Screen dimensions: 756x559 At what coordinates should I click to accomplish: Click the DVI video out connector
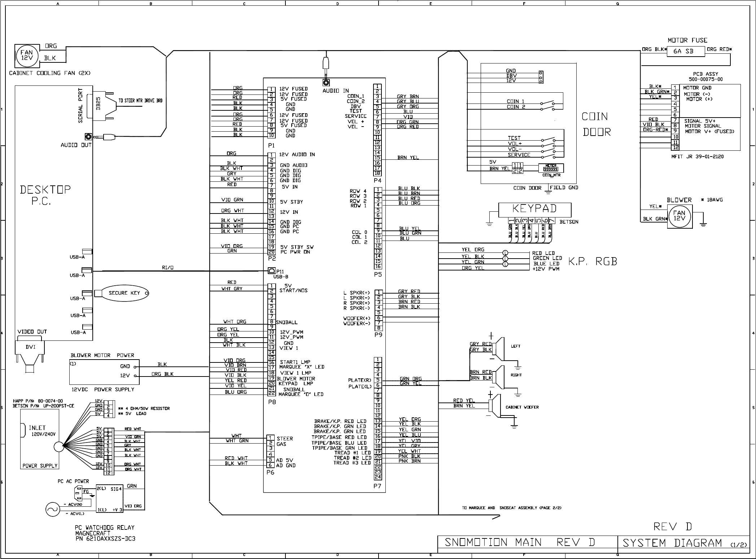click(30, 348)
